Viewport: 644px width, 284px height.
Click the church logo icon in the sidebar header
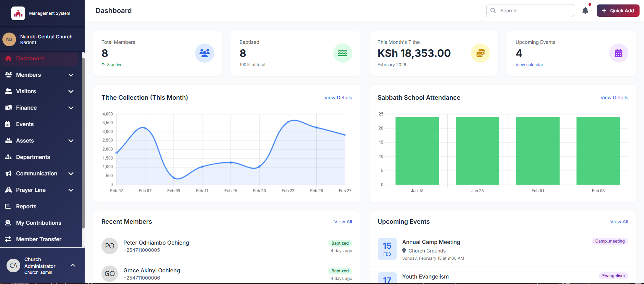point(18,13)
